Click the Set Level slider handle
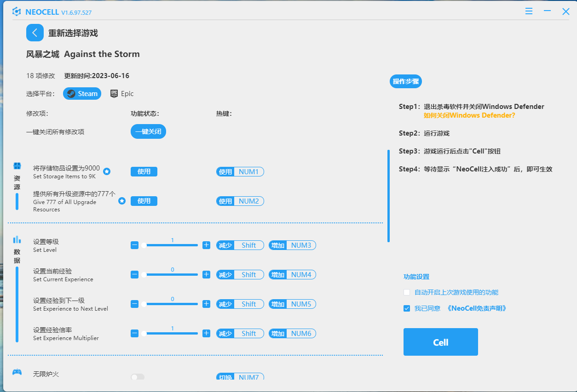The image size is (577, 392). point(144,245)
